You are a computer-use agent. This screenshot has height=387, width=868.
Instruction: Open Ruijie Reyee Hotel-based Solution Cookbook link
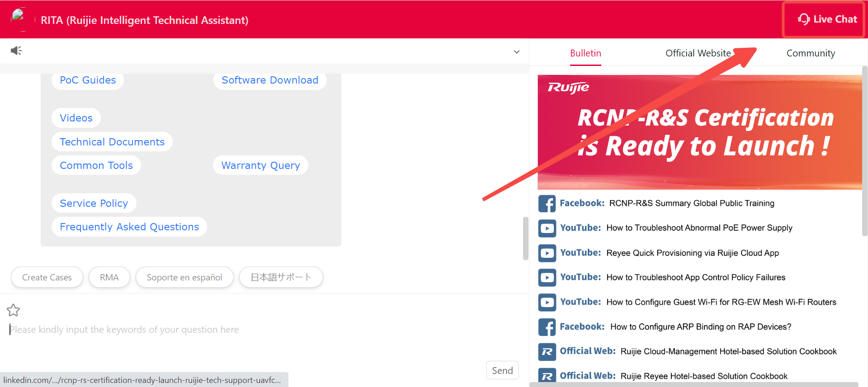tap(704, 376)
